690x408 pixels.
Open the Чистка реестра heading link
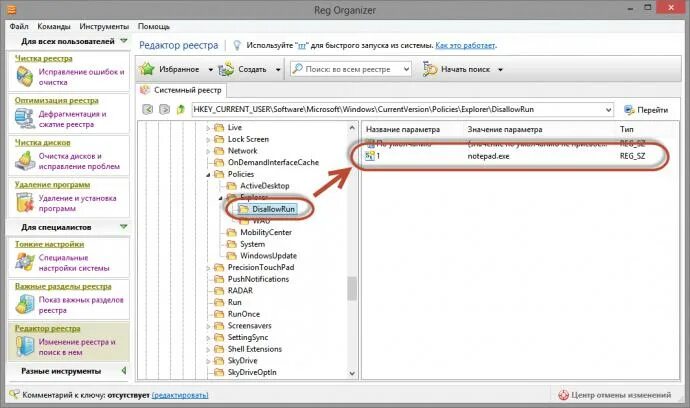pyautogui.click(x=44, y=58)
